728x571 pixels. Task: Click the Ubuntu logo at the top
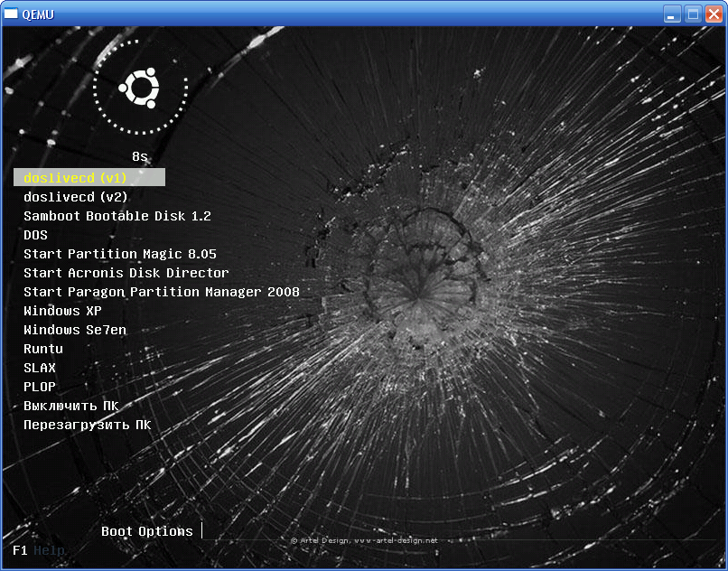tap(140, 88)
